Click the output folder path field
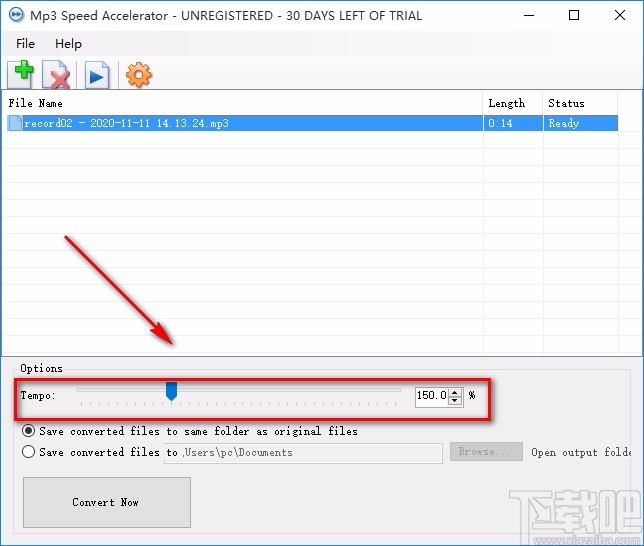644x546 pixels. click(304, 453)
